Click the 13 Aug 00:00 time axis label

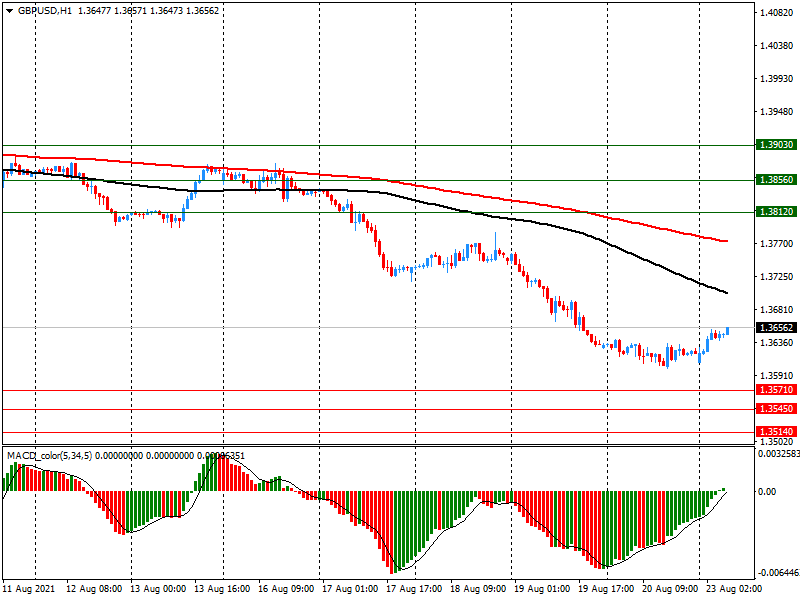[x=158, y=589]
